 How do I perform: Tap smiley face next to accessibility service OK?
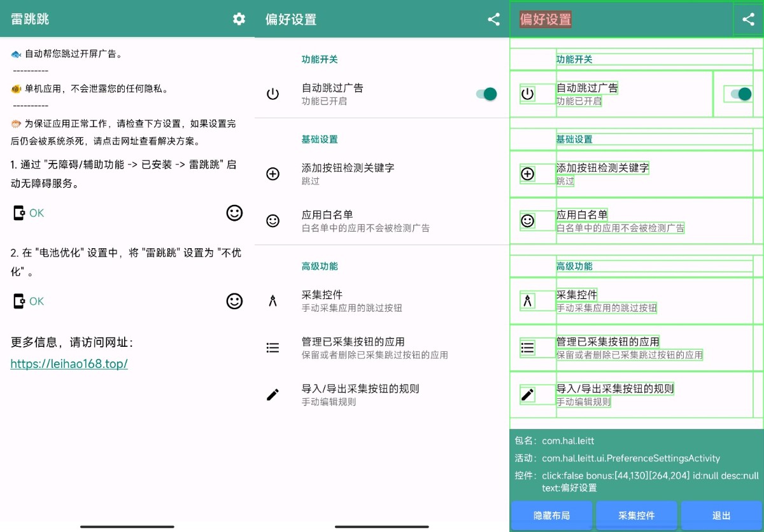[x=234, y=213]
